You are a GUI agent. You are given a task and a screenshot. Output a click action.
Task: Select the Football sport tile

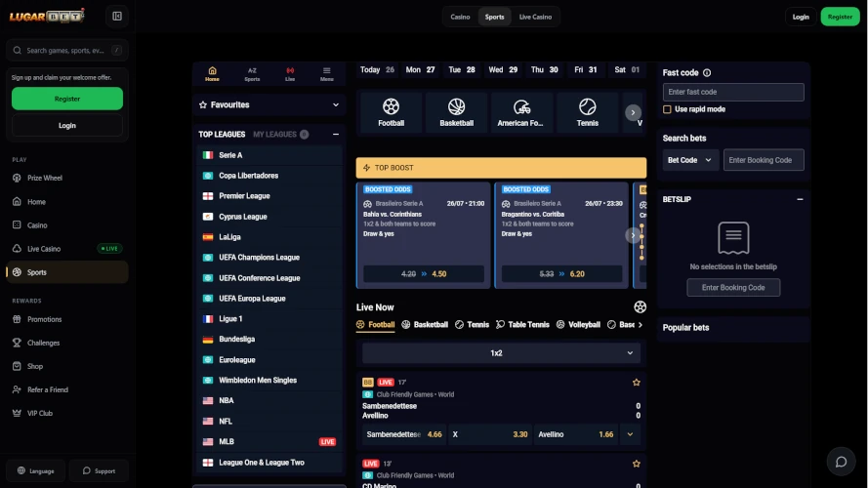[391, 112]
